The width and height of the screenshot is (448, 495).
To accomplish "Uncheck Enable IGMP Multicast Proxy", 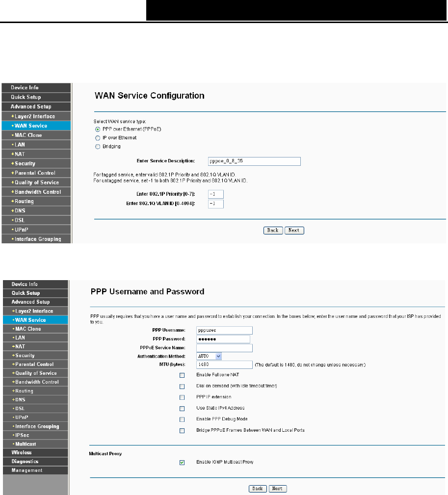I will pos(182,463).
